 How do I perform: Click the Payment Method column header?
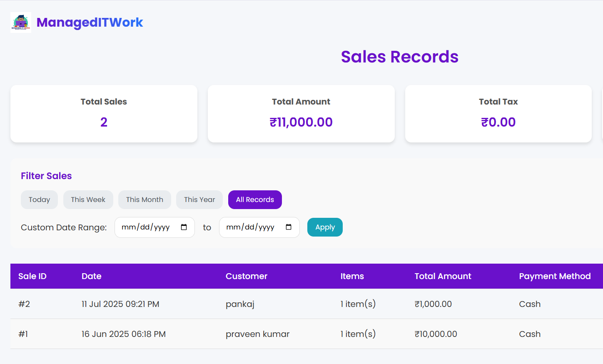click(x=555, y=276)
